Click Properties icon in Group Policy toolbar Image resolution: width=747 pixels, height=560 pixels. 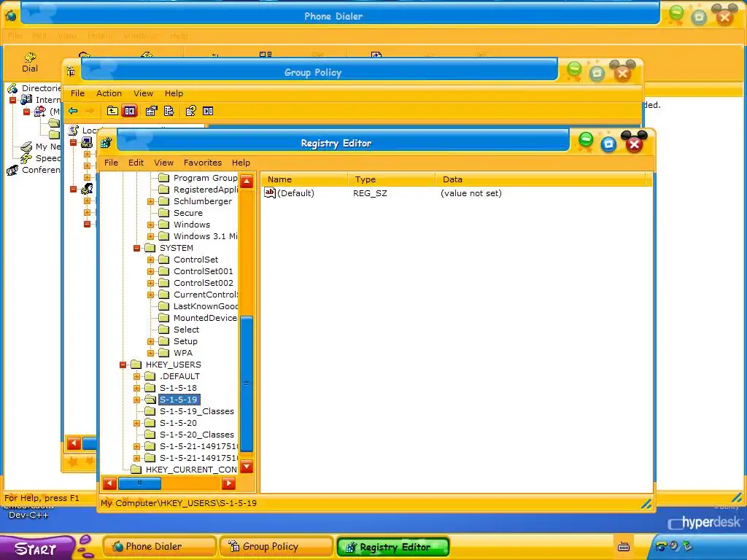click(151, 111)
